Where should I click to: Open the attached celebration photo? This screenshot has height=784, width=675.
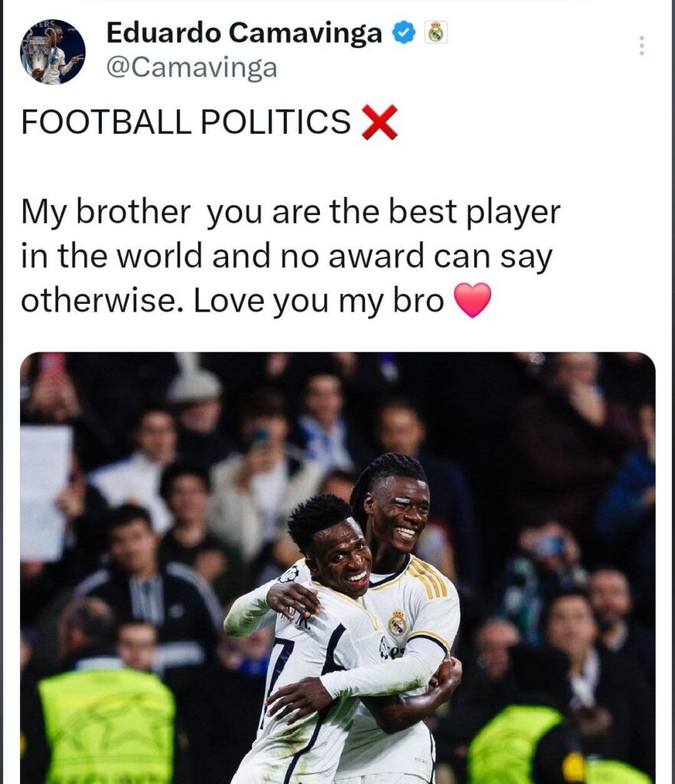[337, 568]
